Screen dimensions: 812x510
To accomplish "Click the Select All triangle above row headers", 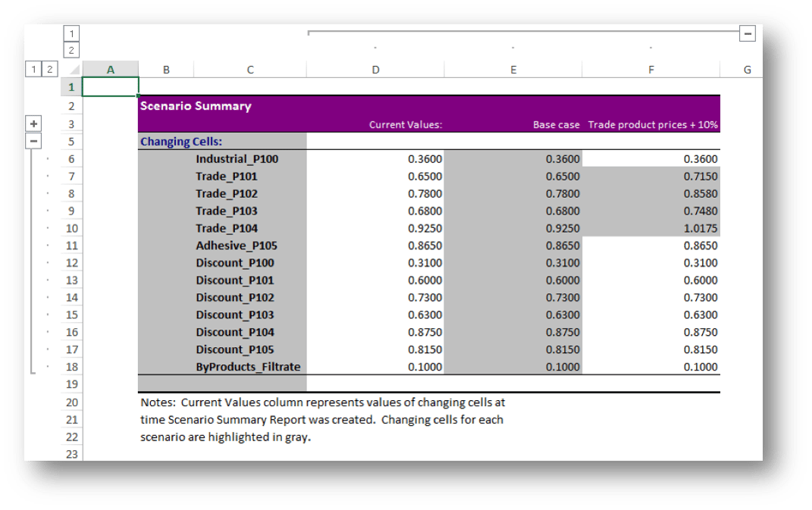I will [x=73, y=69].
